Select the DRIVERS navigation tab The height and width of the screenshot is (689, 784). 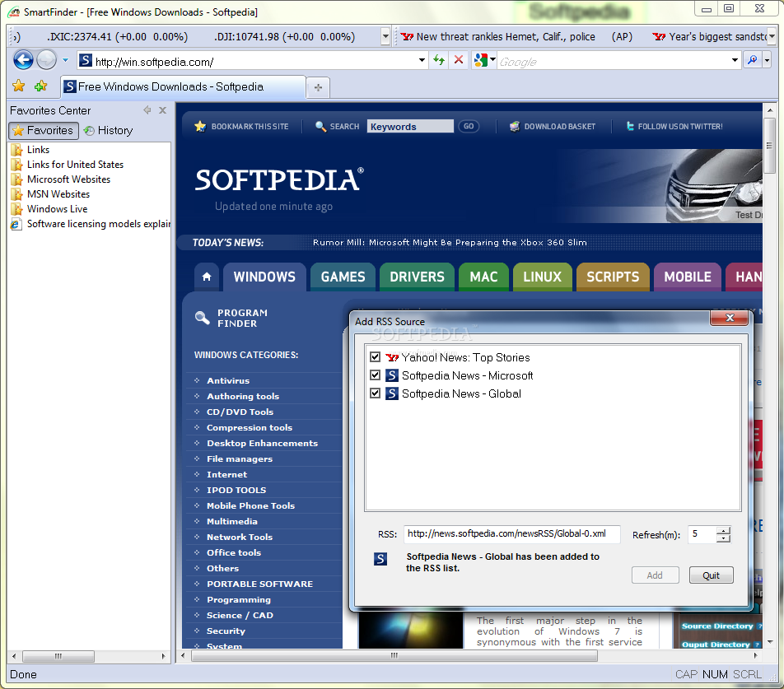(417, 277)
